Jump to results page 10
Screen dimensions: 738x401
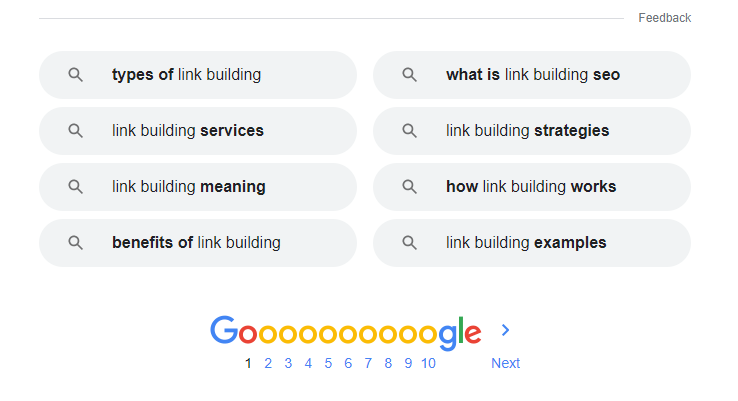point(428,363)
